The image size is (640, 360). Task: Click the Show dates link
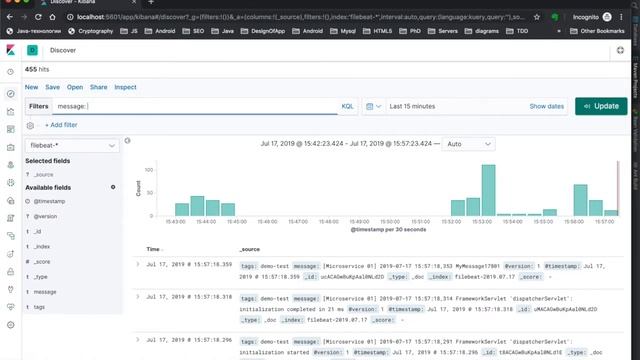pos(546,106)
